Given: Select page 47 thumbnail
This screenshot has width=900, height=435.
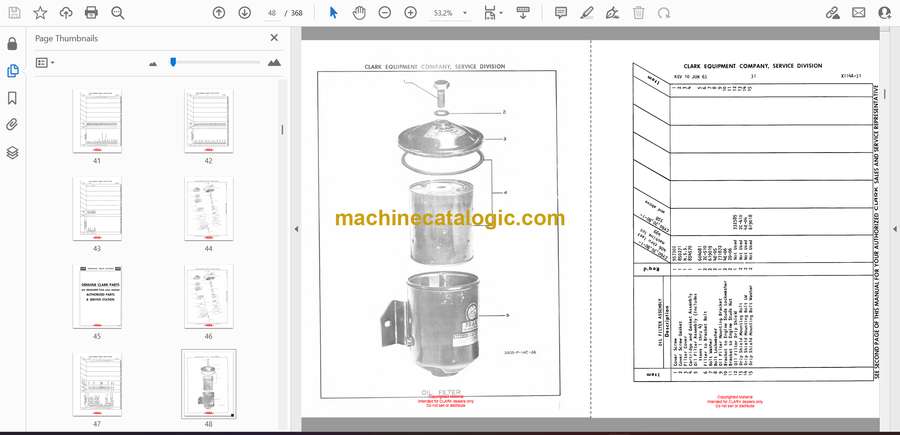Looking at the screenshot, I should click(97, 384).
